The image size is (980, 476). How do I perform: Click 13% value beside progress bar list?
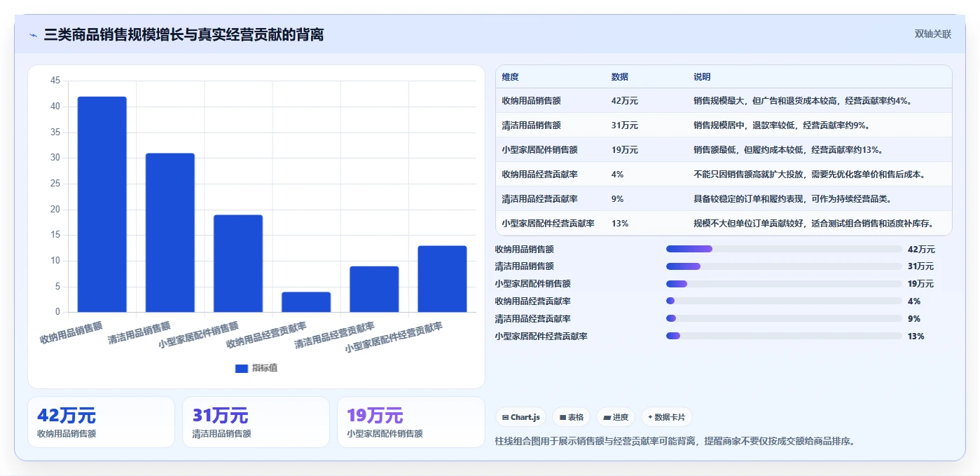click(x=916, y=336)
